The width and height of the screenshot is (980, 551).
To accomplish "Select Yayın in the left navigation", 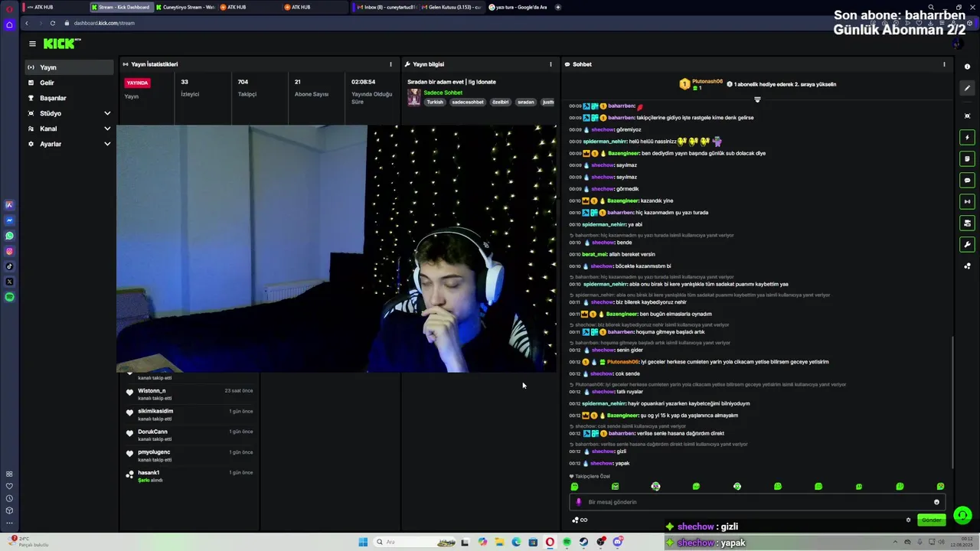I will [x=69, y=67].
